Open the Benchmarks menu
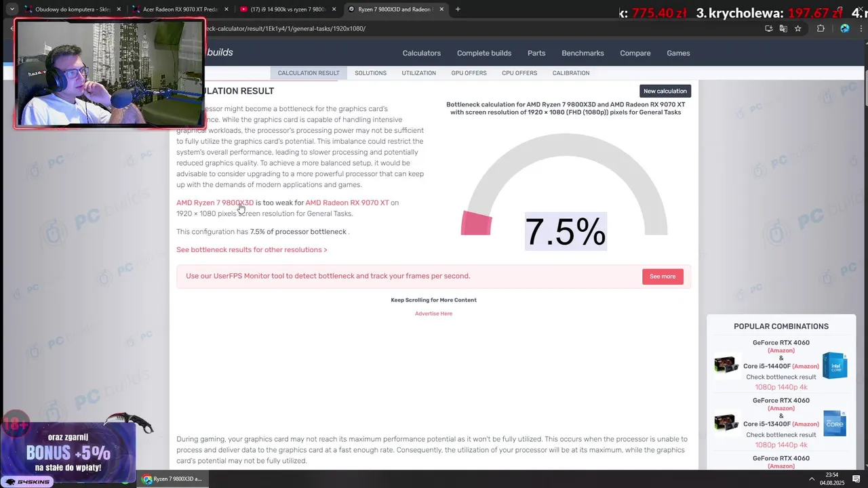Screen dimensions: 868x488 point(583,53)
